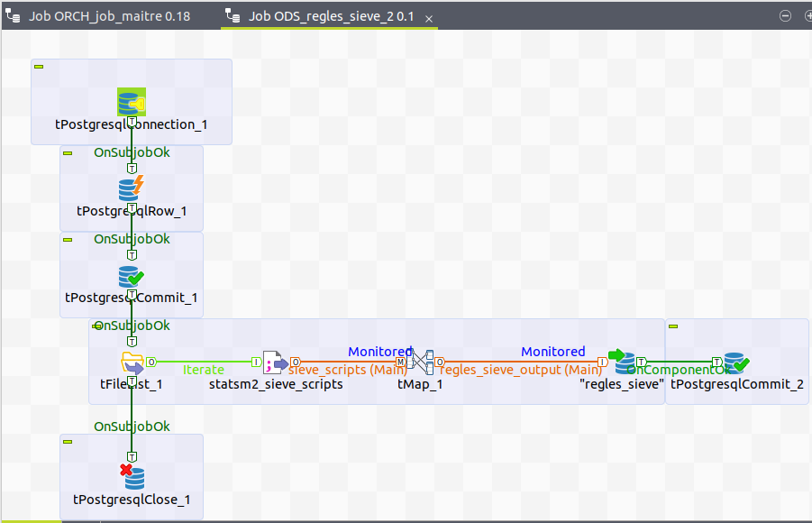812x523 pixels.
Task: Select the tFileList_1 folder icon
Action: (x=132, y=362)
